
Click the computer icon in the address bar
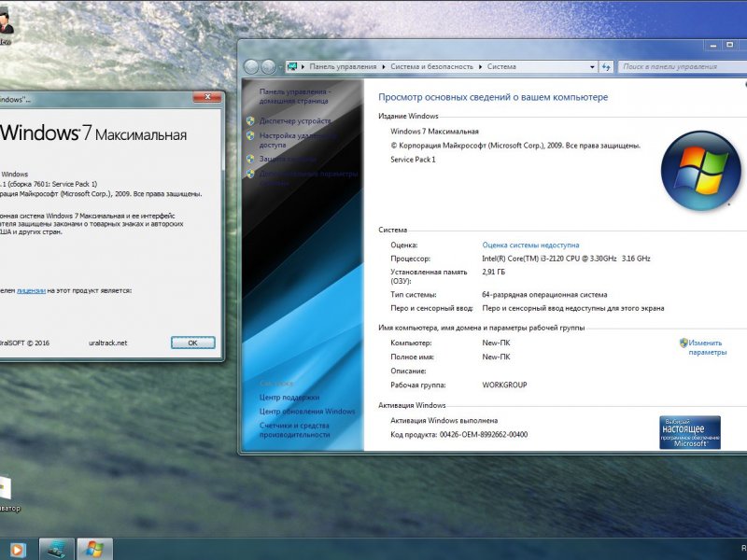pos(292,66)
